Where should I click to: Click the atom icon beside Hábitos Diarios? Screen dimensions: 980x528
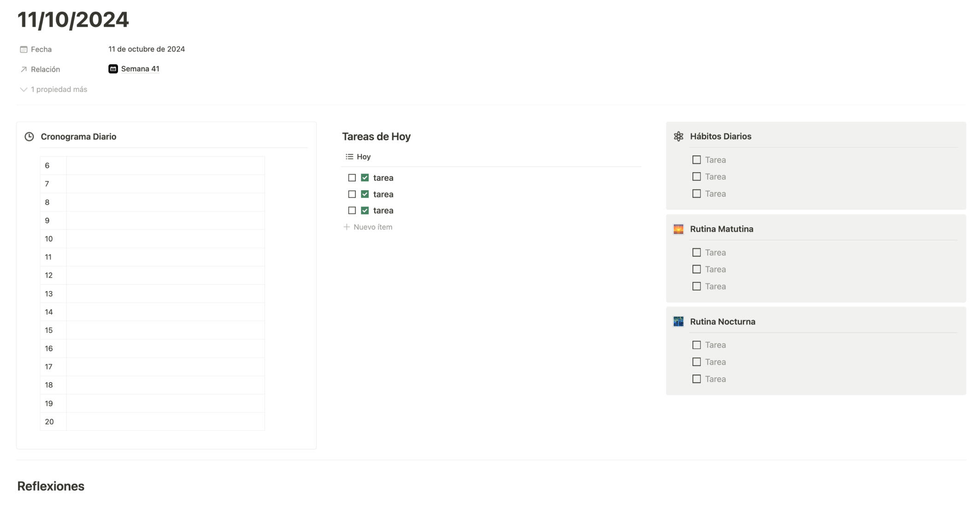click(678, 137)
